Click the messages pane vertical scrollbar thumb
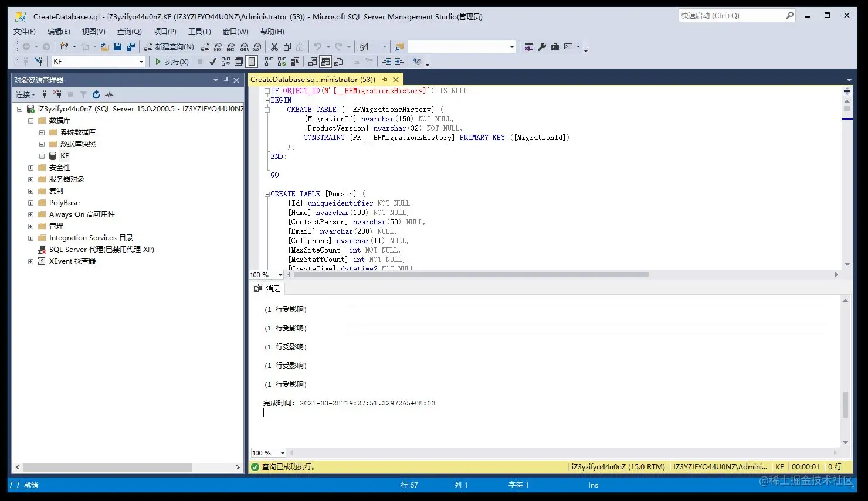868x501 pixels. [x=845, y=404]
